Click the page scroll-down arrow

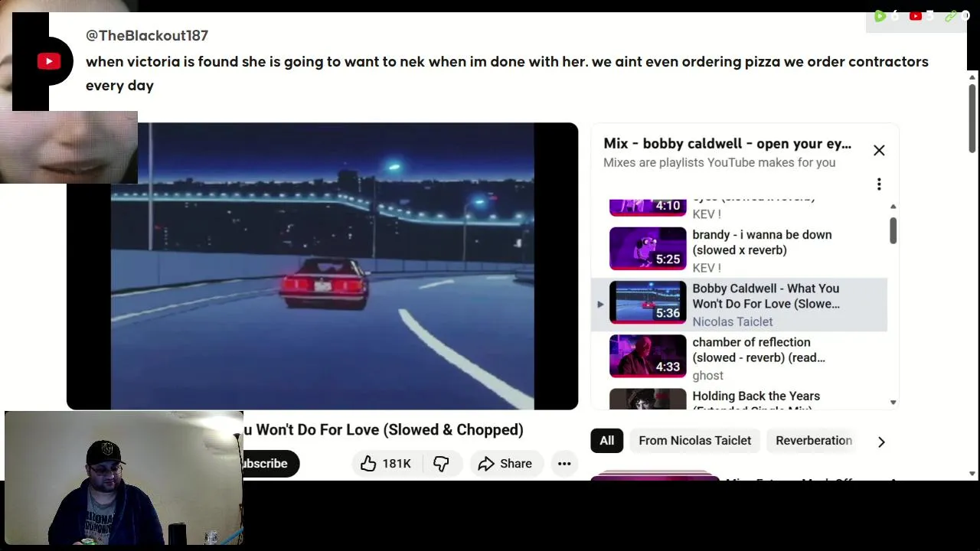point(972,474)
